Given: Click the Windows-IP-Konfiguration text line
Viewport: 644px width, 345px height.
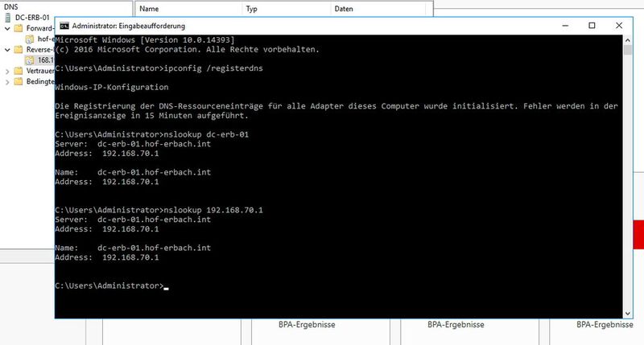Looking at the screenshot, I should (112, 88).
